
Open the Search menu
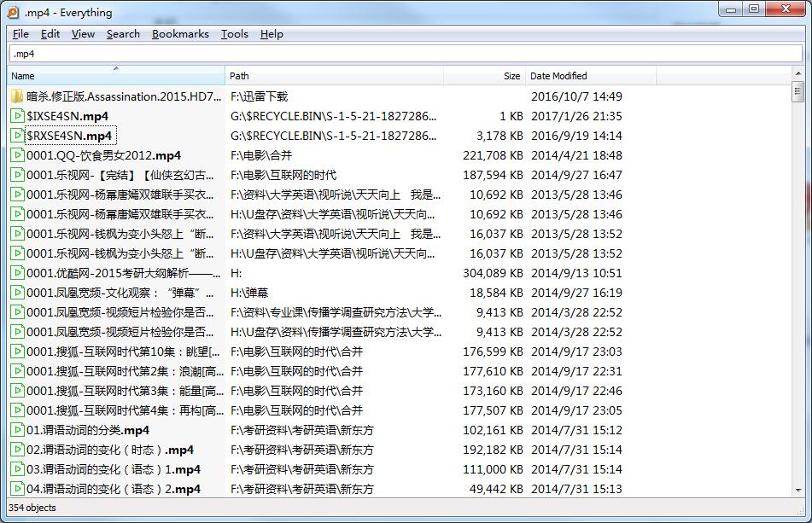point(122,34)
